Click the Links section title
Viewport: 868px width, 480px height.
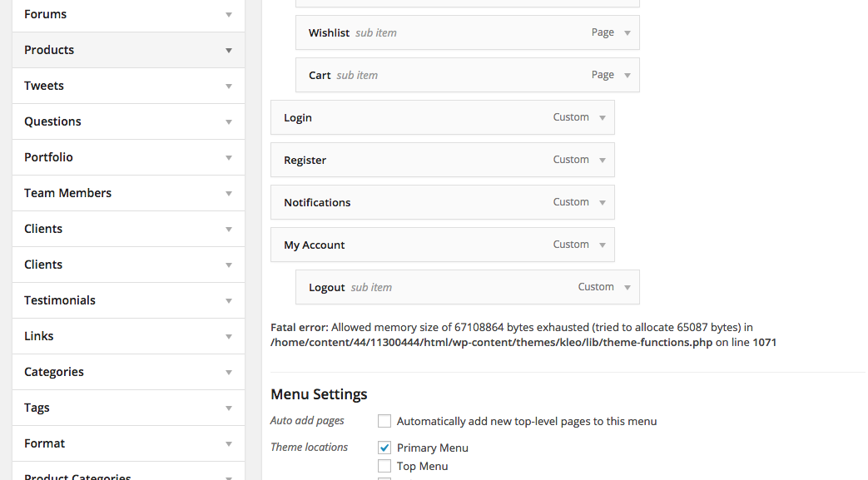pyautogui.click(x=39, y=336)
